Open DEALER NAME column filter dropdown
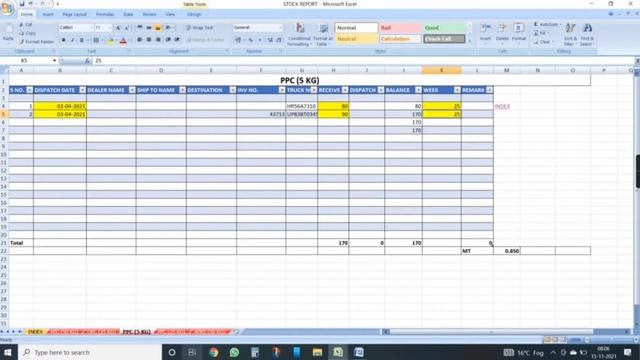This screenshot has width=640, height=360. coord(132,90)
